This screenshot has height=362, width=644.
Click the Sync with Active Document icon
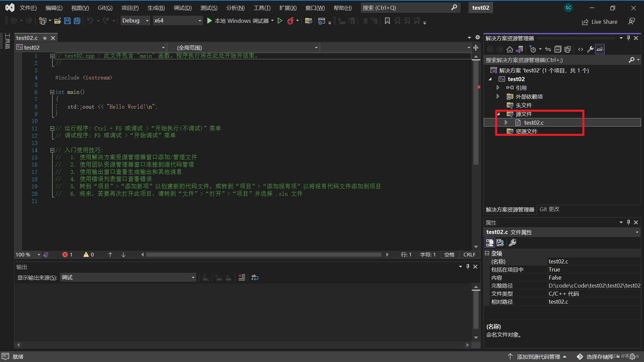(548, 49)
